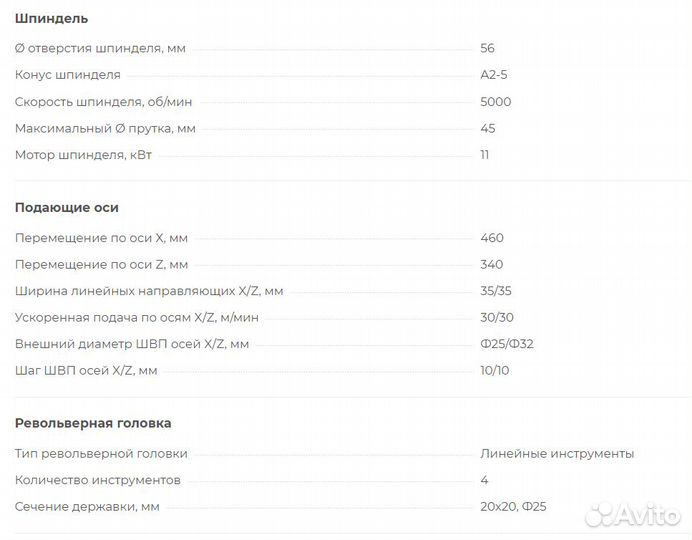Select the Конус шпинделя row label
The width and height of the screenshot is (692, 540).
[x=68, y=75]
